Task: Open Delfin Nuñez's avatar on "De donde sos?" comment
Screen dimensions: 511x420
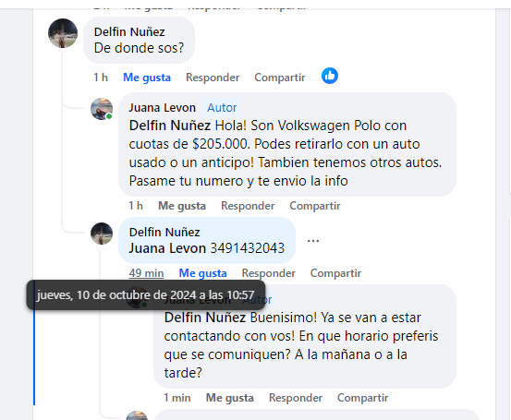Action: point(63,33)
